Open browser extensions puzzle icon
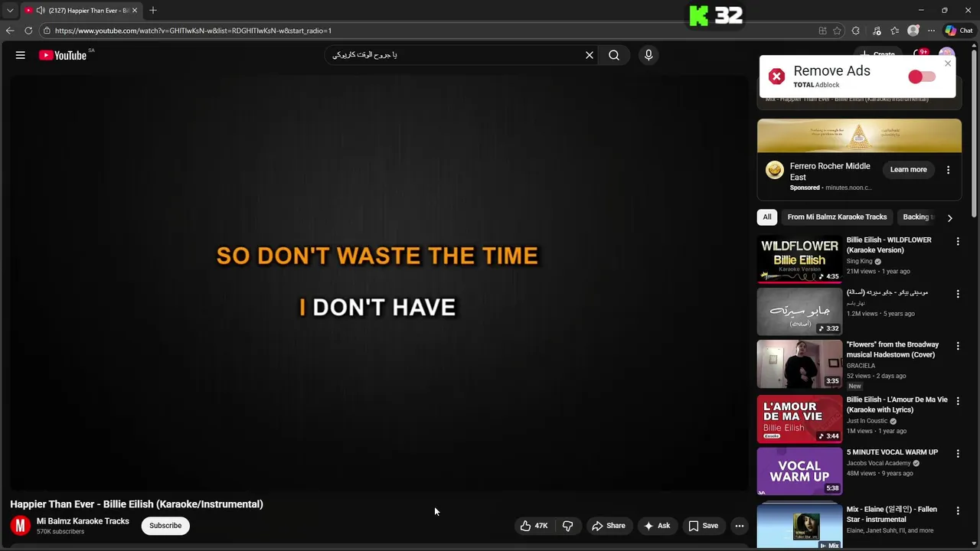Image resolution: width=980 pixels, height=551 pixels. coord(856,31)
